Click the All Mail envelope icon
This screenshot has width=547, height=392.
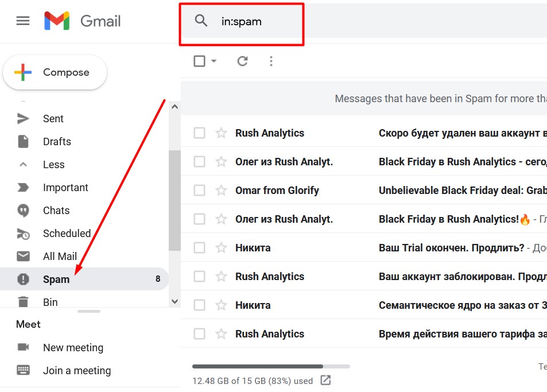click(23, 257)
